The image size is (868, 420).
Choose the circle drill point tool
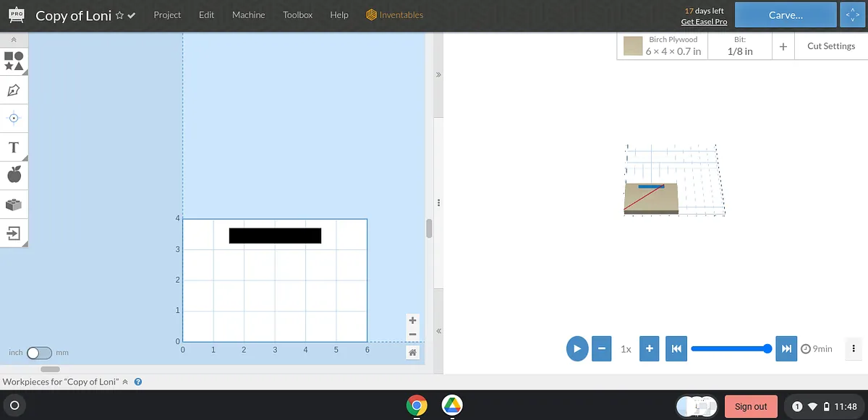[x=14, y=118]
